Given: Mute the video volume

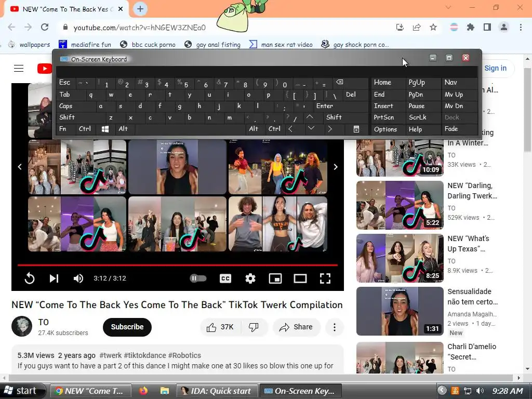Looking at the screenshot, I should point(78,278).
